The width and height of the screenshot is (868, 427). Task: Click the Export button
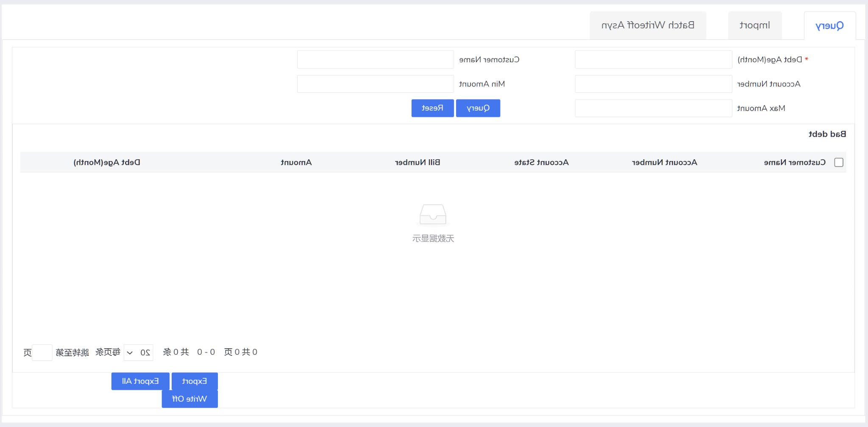click(195, 381)
